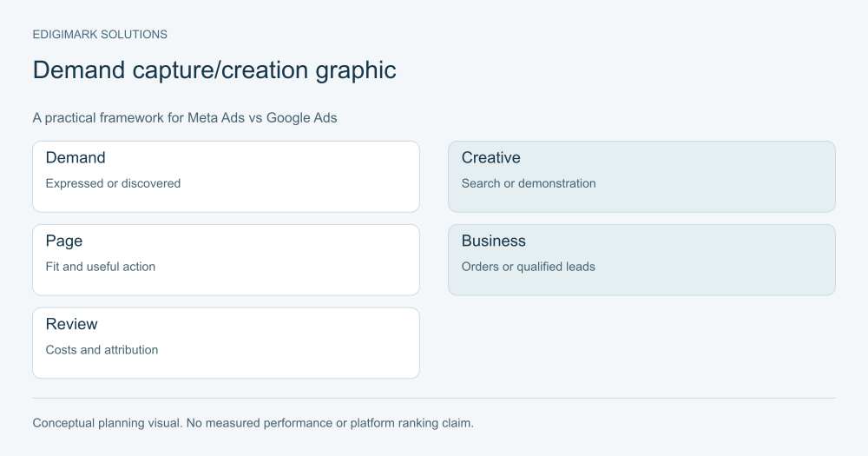Select the 'Fit and useful action' text
The width and height of the screenshot is (868, 456).
100,267
